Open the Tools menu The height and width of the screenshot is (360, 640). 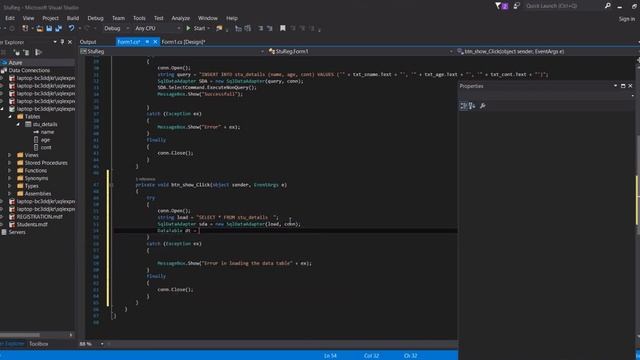[x=139, y=18]
